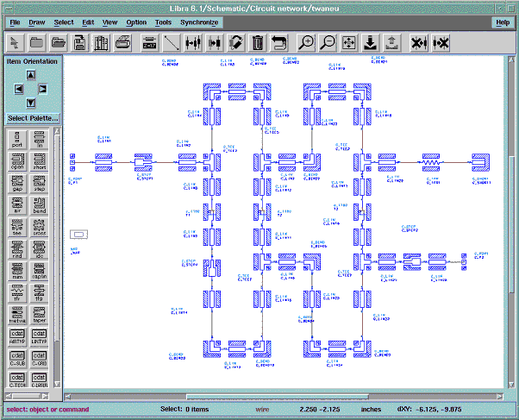The width and height of the screenshot is (519, 420).
Task: Open the Tools menu
Action: pyautogui.click(x=163, y=22)
